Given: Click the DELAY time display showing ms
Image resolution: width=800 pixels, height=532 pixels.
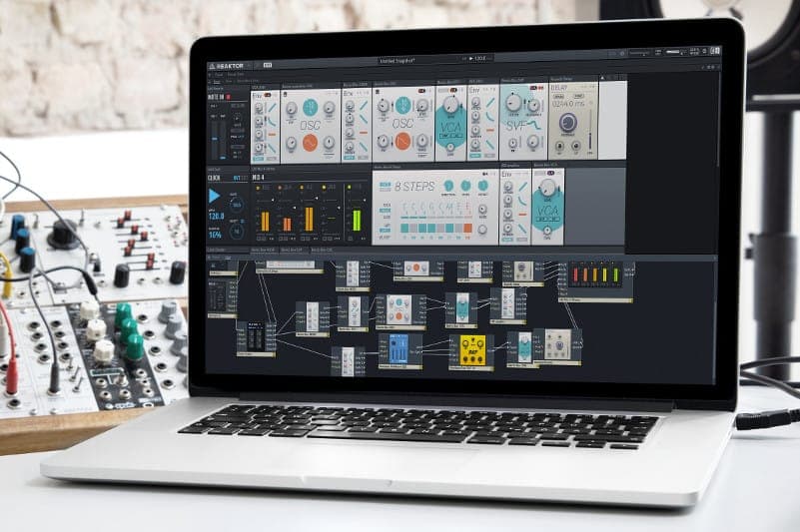Looking at the screenshot, I should point(568,104).
